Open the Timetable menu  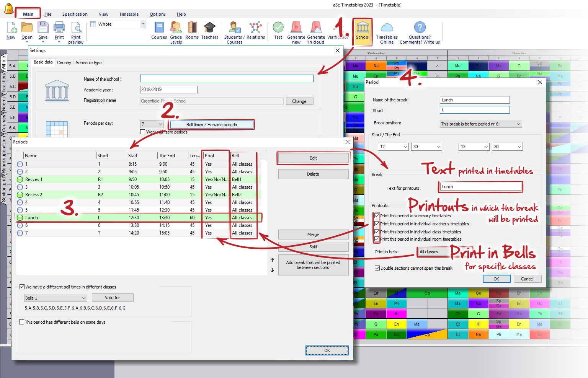click(x=129, y=14)
